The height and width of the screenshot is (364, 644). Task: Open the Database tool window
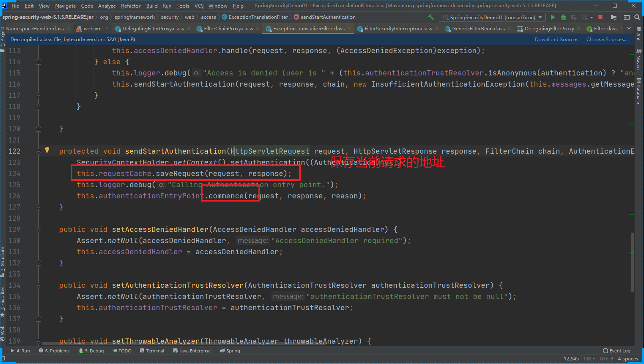(638, 91)
